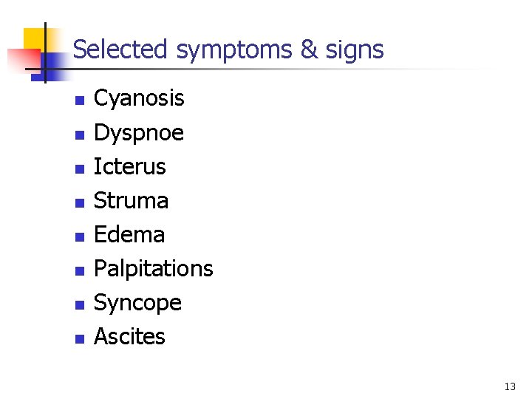This screenshot has height=399, width=532.
Task: Select the bullet square next to Icterus
Action: click(x=80, y=168)
